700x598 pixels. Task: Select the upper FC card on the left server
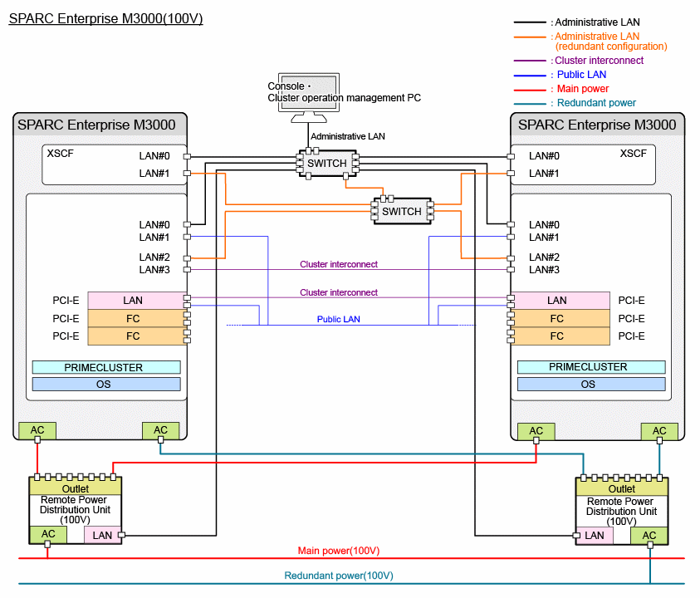pyautogui.click(x=137, y=318)
